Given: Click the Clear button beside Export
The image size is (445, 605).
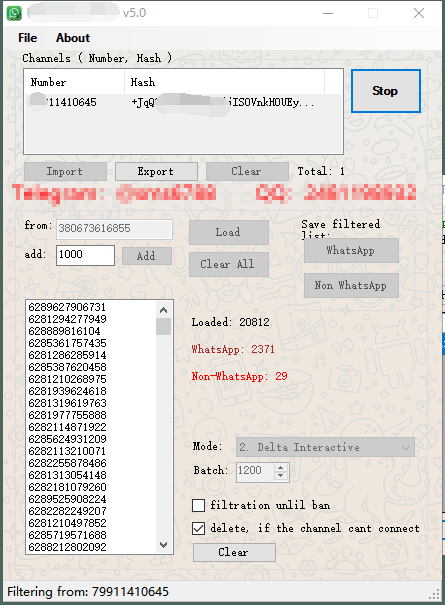Looking at the screenshot, I should coord(247,171).
